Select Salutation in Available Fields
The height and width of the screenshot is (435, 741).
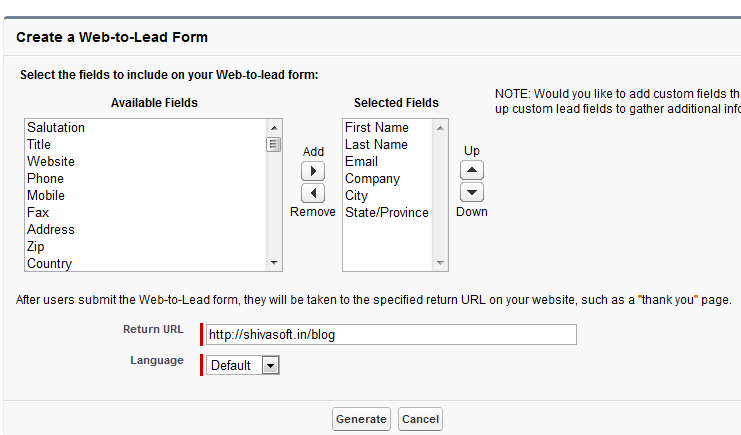(56, 128)
